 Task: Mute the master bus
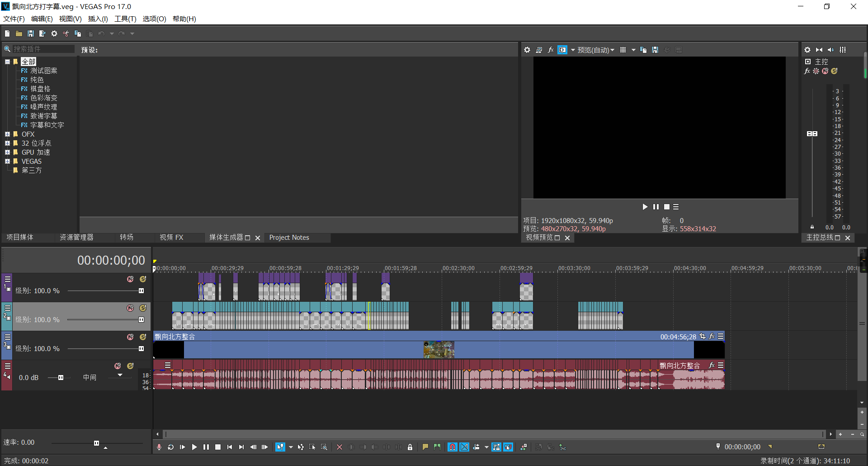(825, 71)
